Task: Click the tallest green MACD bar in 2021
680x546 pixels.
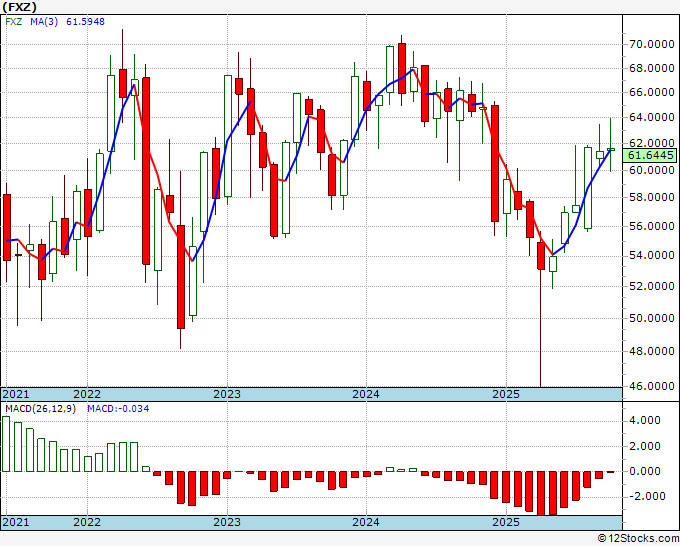Action: coord(6,444)
